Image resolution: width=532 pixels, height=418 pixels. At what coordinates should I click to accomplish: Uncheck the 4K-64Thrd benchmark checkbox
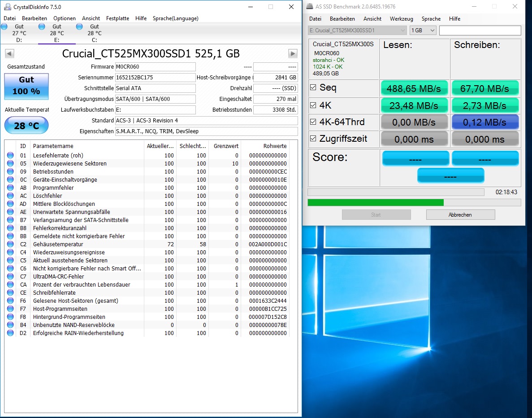313,122
